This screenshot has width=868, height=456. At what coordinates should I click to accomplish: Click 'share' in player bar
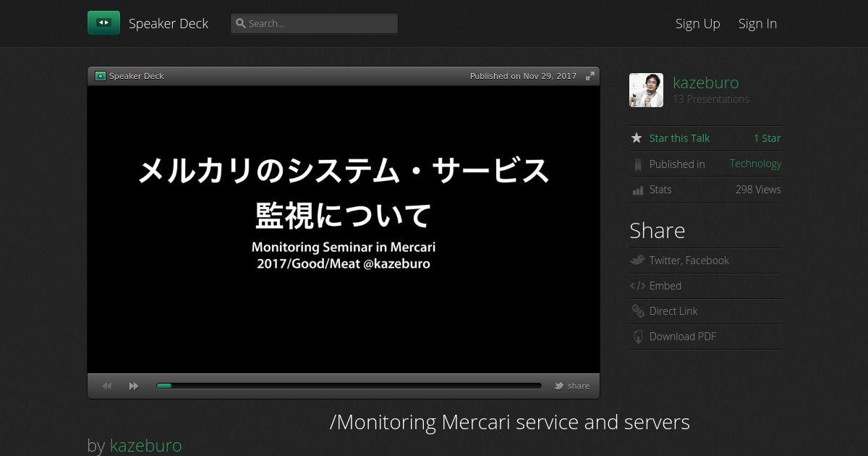pos(579,386)
